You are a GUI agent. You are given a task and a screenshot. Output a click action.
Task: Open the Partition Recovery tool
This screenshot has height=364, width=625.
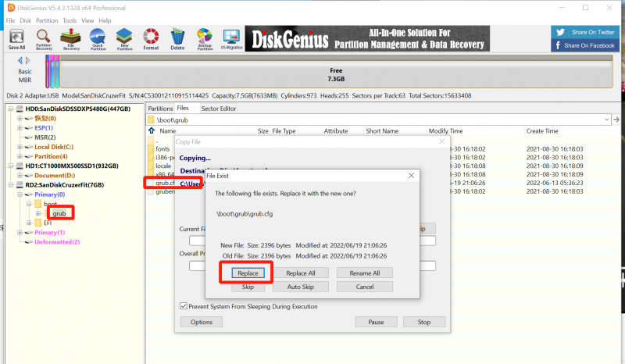44,39
